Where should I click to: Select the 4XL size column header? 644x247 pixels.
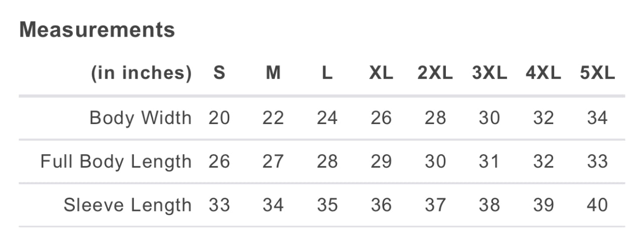click(x=543, y=74)
